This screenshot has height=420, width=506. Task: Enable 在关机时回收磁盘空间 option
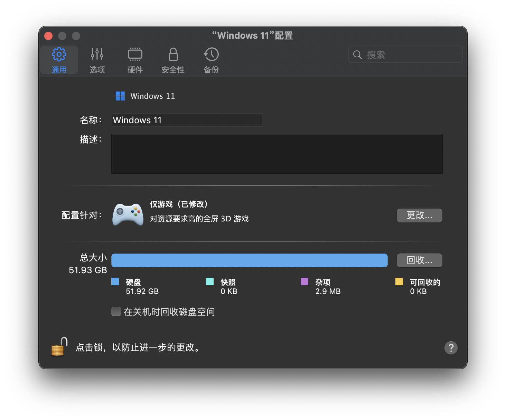click(x=116, y=311)
